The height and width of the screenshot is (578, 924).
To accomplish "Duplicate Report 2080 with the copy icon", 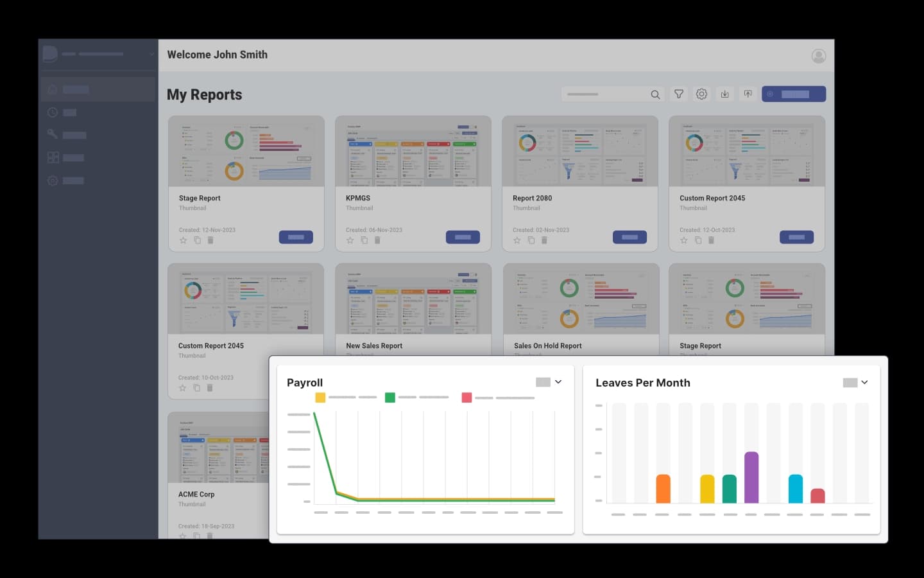I will coord(531,240).
